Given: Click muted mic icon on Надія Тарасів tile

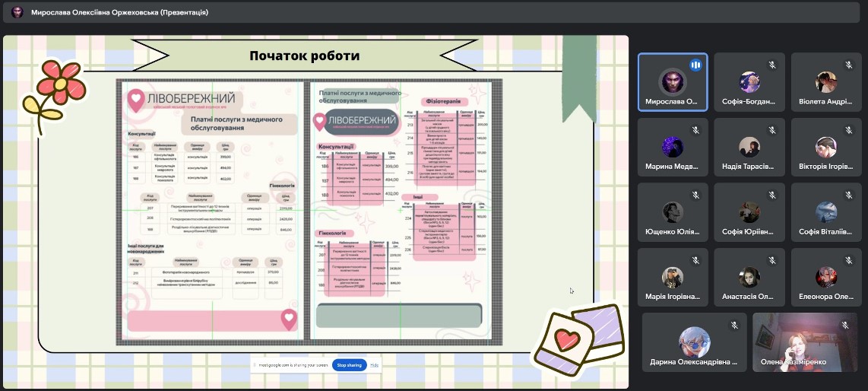Looking at the screenshot, I should [771, 131].
